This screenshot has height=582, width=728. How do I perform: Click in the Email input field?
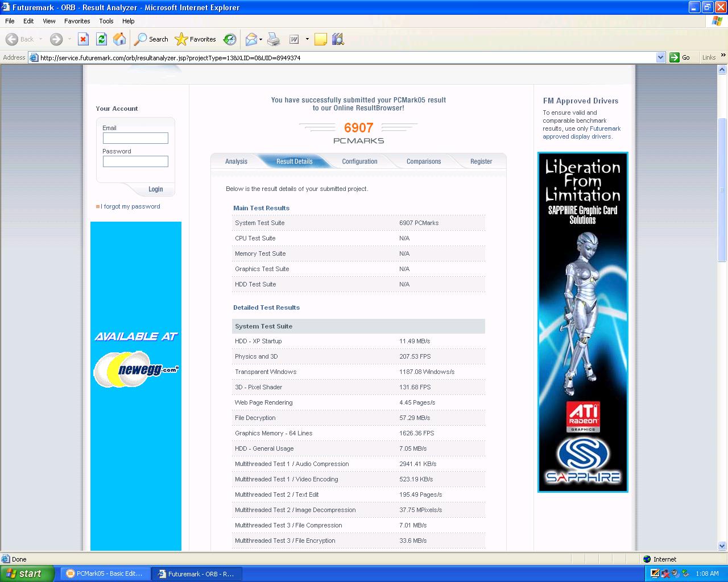135,138
